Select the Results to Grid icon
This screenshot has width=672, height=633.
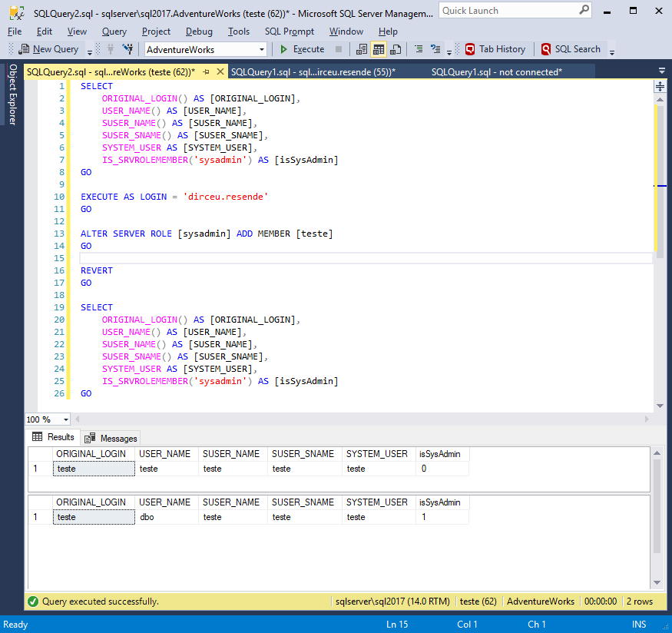[379, 49]
